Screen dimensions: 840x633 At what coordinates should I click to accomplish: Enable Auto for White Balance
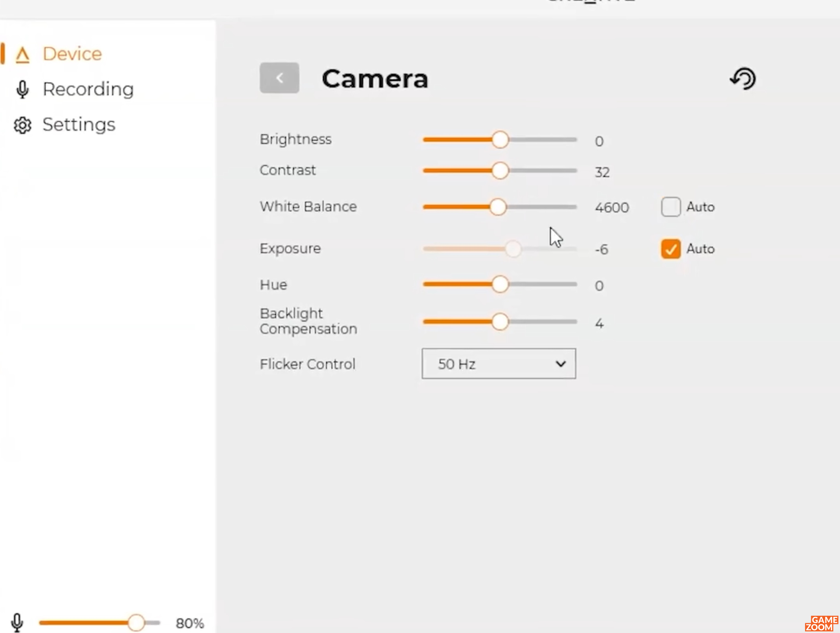click(x=671, y=207)
